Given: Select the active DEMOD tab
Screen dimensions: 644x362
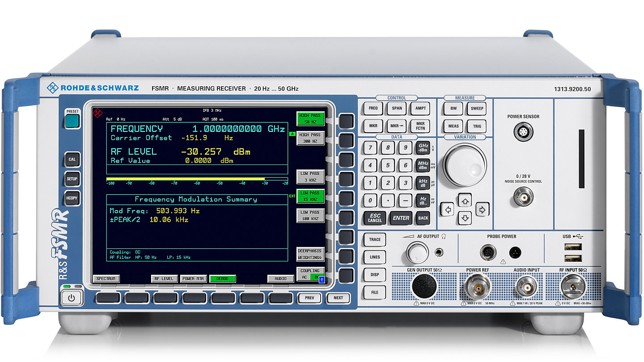Looking at the screenshot, I should (x=223, y=278).
